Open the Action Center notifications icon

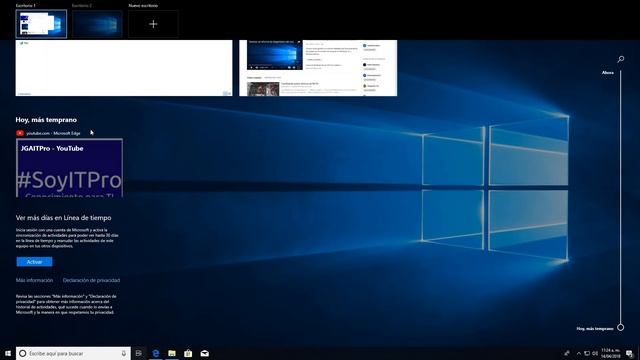629,353
